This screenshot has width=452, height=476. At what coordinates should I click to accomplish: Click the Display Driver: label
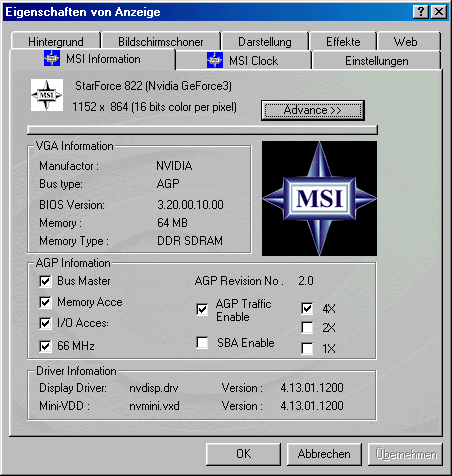pyautogui.click(x=73, y=388)
